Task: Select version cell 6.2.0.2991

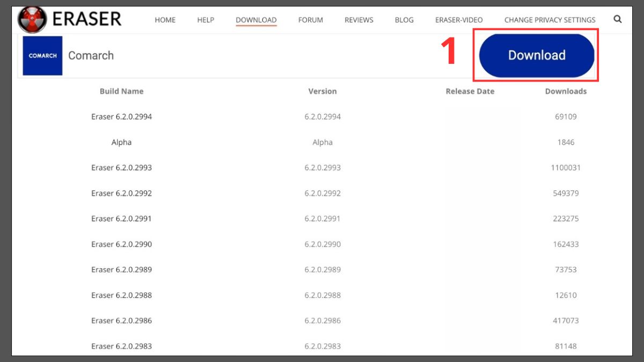Action: coord(323,218)
